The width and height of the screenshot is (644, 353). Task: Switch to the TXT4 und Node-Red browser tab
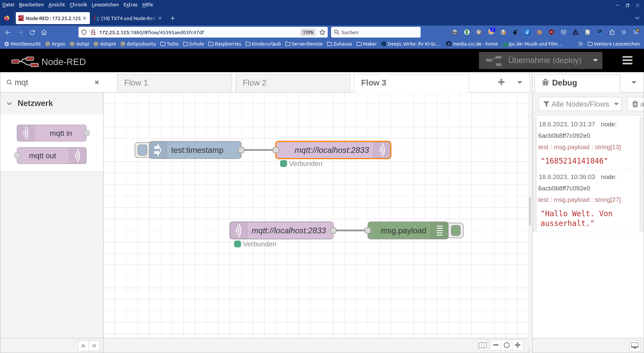click(128, 18)
